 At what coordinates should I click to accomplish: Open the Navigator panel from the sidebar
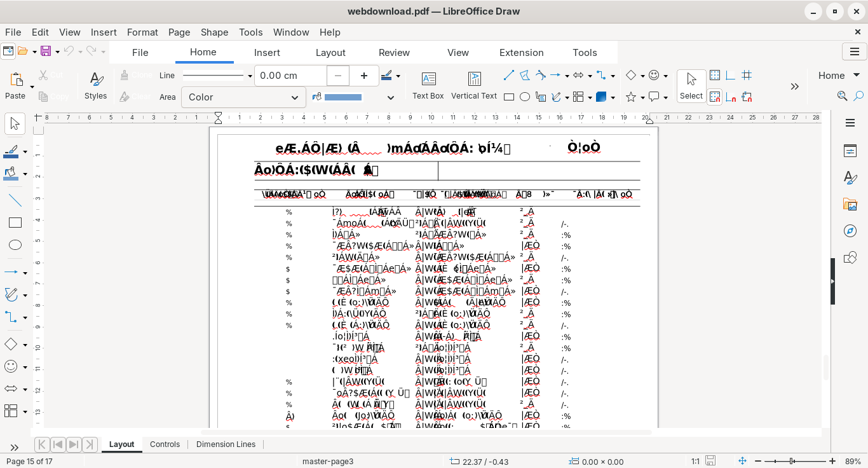850,231
